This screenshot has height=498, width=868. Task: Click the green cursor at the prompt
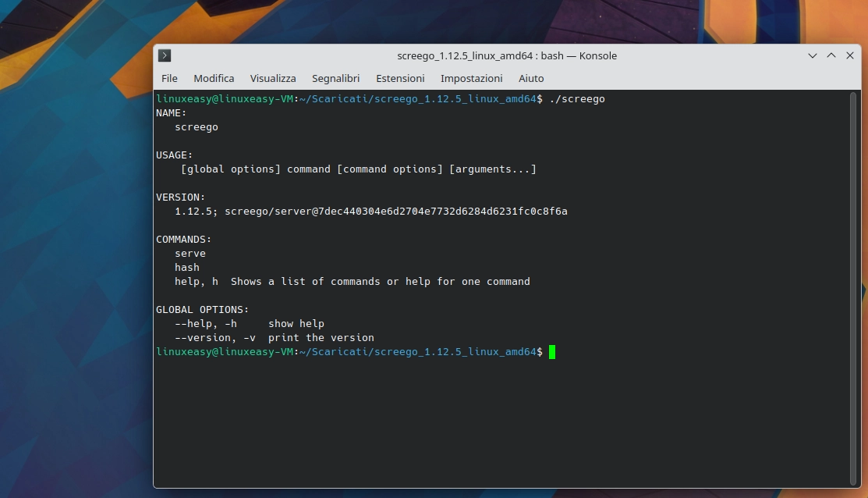pyautogui.click(x=552, y=352)
